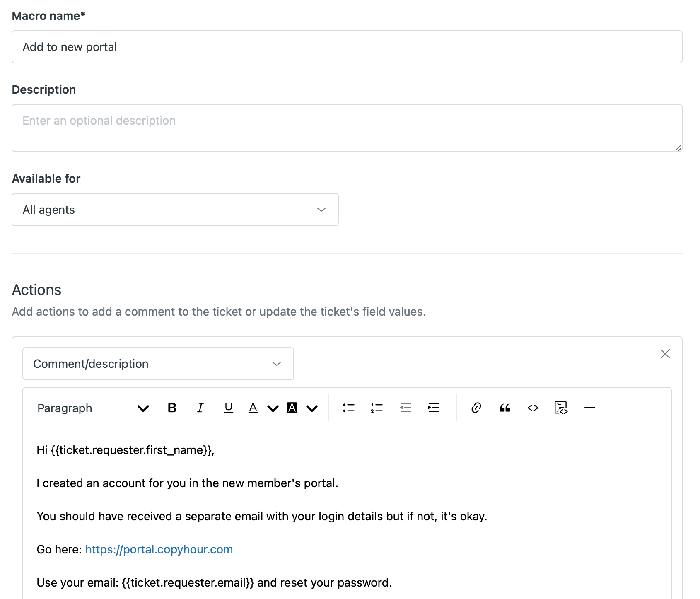This screenshot has height=599, width=700.
Task: Decrease indent of paragraph
Action: click(406, 408)
